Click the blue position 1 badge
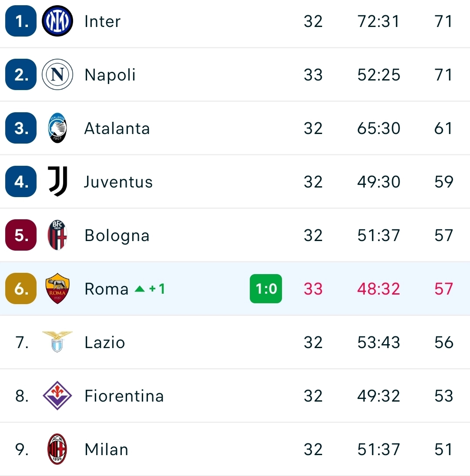 [x=21, y=21]
